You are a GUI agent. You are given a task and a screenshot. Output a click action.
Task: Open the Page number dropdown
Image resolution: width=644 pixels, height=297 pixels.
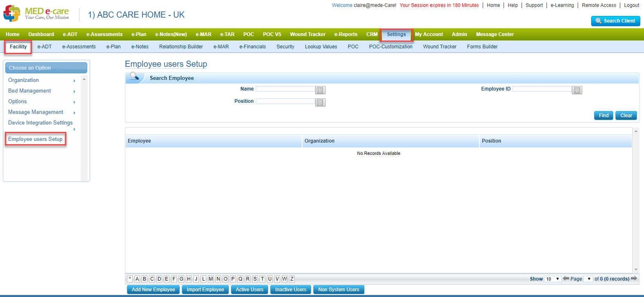(588, 279)
